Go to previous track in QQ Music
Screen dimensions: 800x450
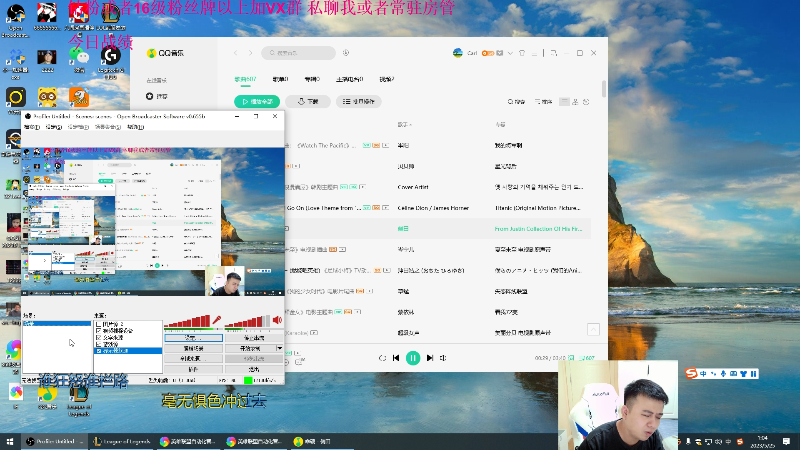tap(396, 358)
